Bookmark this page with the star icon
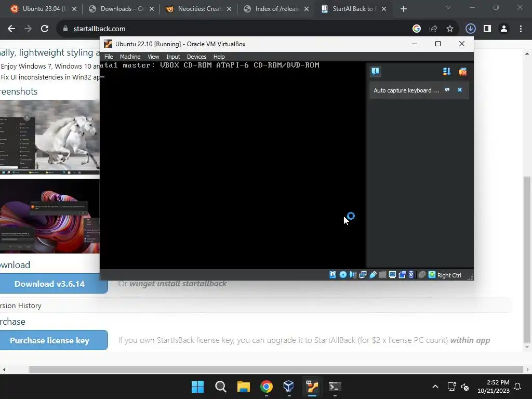The height and width of the screenshot is (399, 532). pos(449,29)
